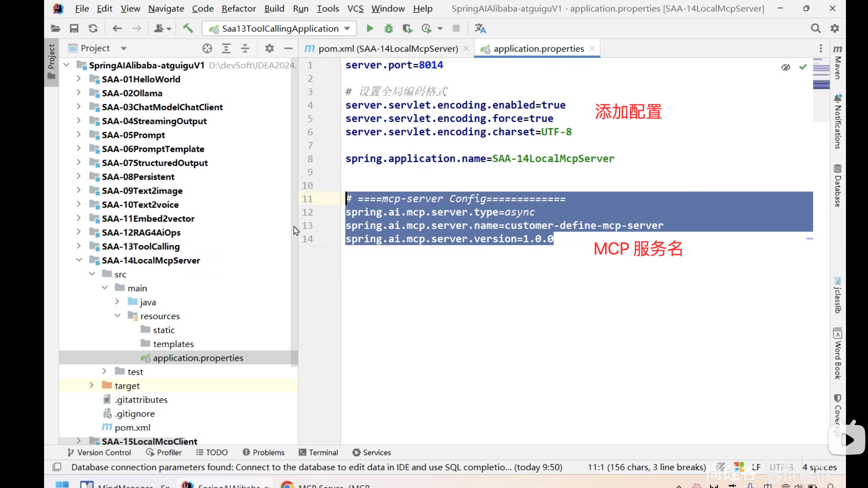Select templates folder in project tree

pyautogui.click(x=173, y=344)
